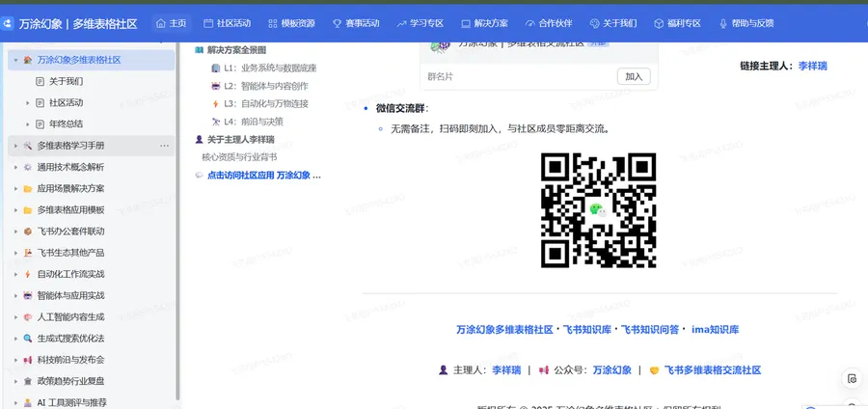Open the 飞书知识库 footer link
Viewport: 868px width, 409px height.
(x=586, y=329)
